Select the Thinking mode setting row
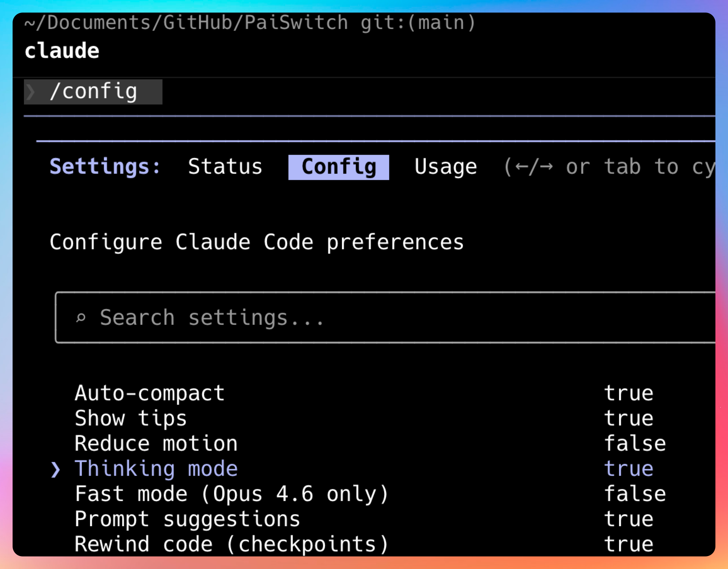Screen dimensions: 728x569 coord(156,469)
